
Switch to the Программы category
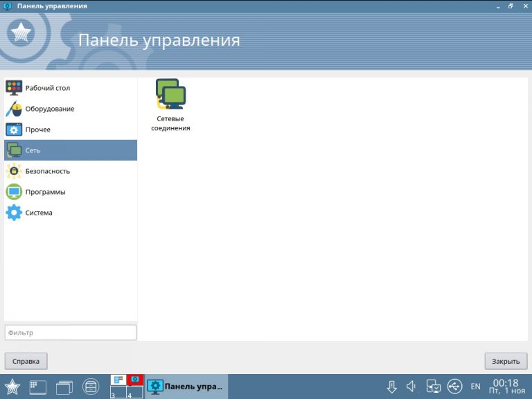point(71,192)
